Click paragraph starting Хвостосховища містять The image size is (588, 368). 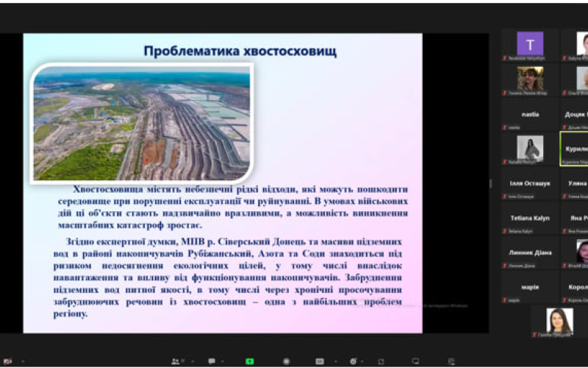coord(232,208)
